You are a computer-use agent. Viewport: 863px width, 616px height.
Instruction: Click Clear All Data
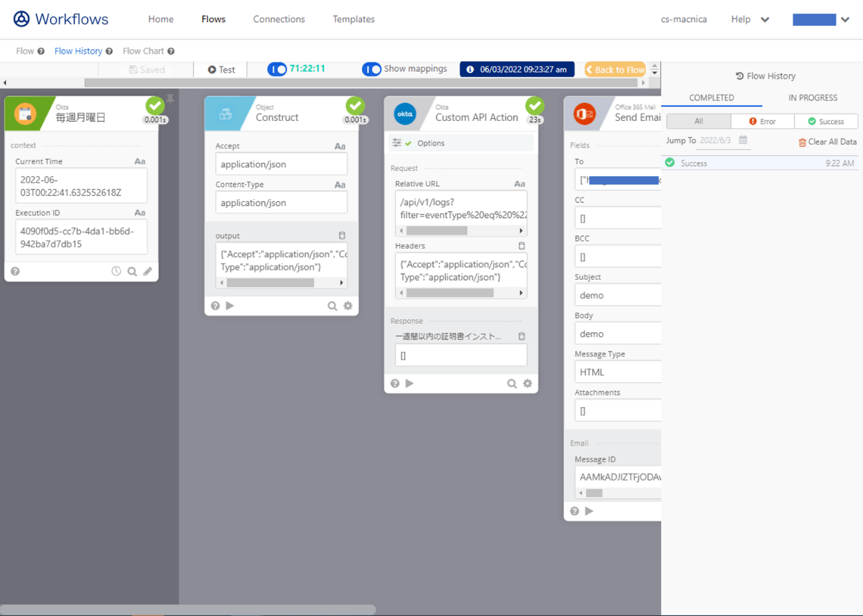(828, 142)
